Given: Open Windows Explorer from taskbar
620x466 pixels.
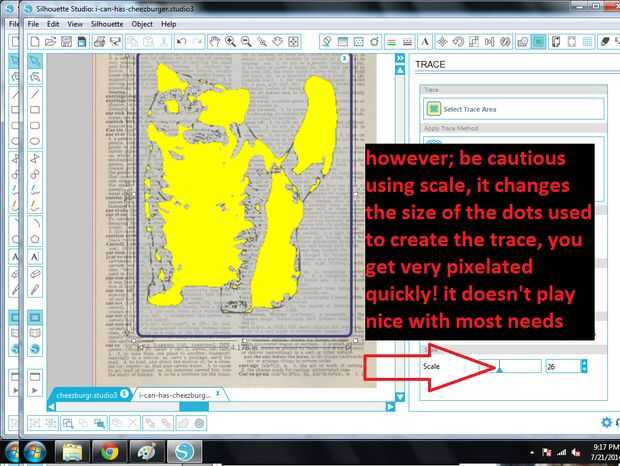Looking at the screenshot, I should tap(72, 452).
